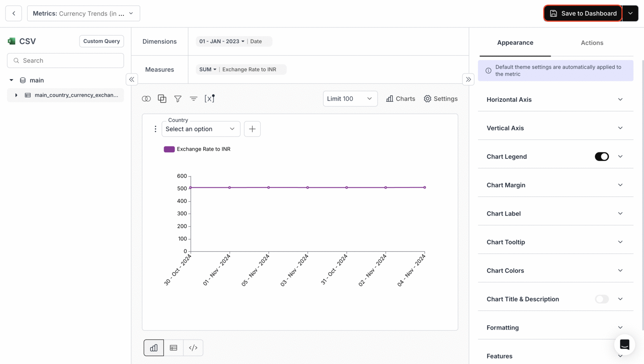Click the Charts icon button
The height and width of the screenshot is (364, 644).
click(400, 99)
